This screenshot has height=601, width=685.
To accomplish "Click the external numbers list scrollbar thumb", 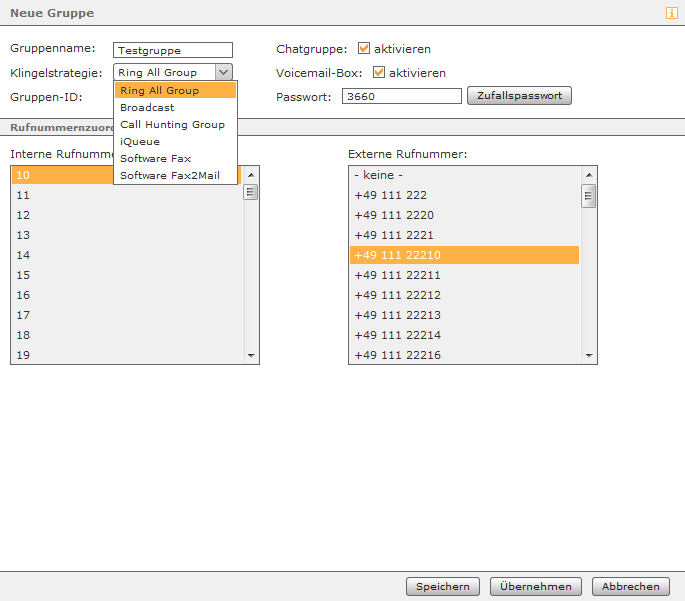I will click(589, 196).
